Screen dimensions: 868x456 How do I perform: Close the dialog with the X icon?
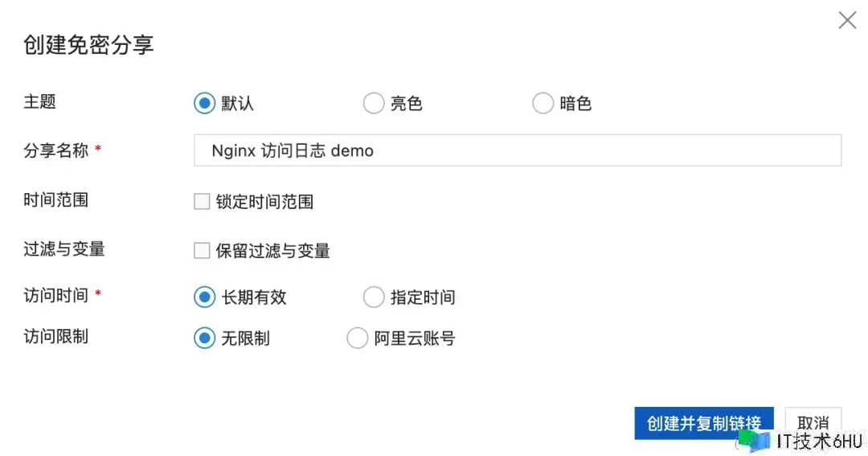point(847,21)
